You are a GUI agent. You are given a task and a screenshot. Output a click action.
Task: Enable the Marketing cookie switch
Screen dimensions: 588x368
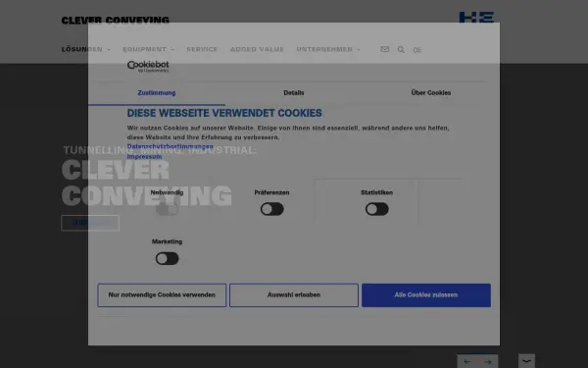click(167, 258)
